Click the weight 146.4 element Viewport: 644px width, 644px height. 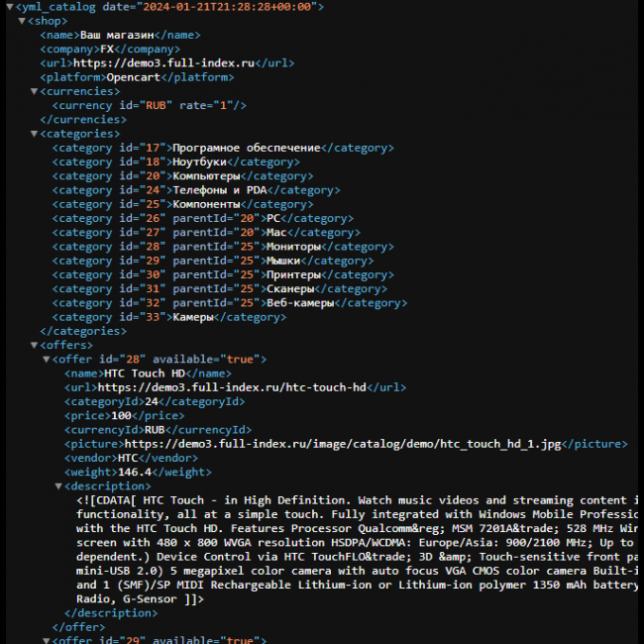click(x=137, y=473)
